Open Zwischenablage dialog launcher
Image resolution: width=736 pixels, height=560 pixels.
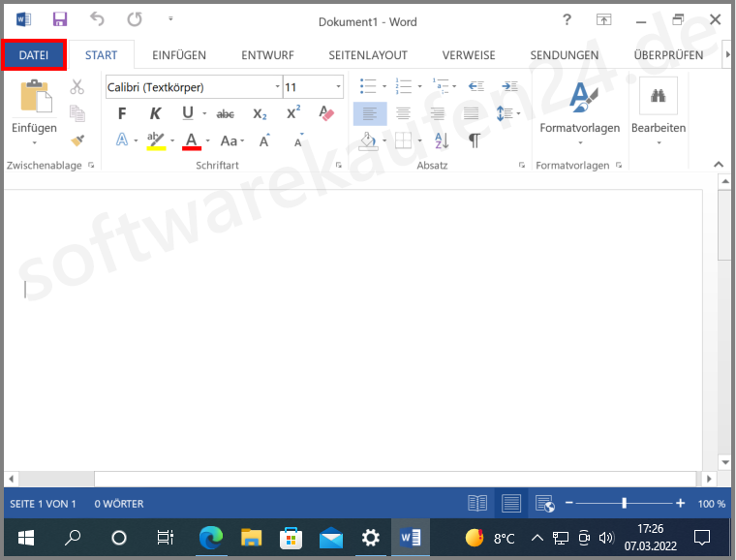click(91, 165)
